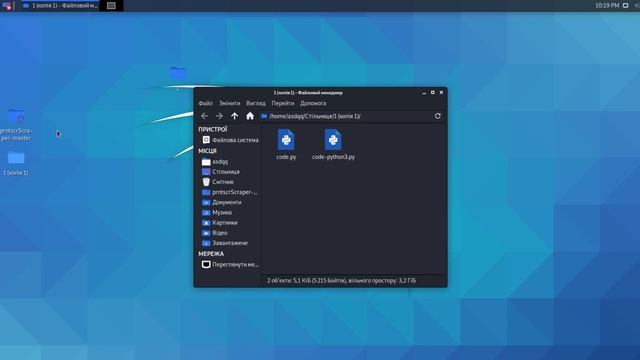The height and width of the screenshot is (360, 640).
Task: Open the Допомога menu
Action: point(313,103)
